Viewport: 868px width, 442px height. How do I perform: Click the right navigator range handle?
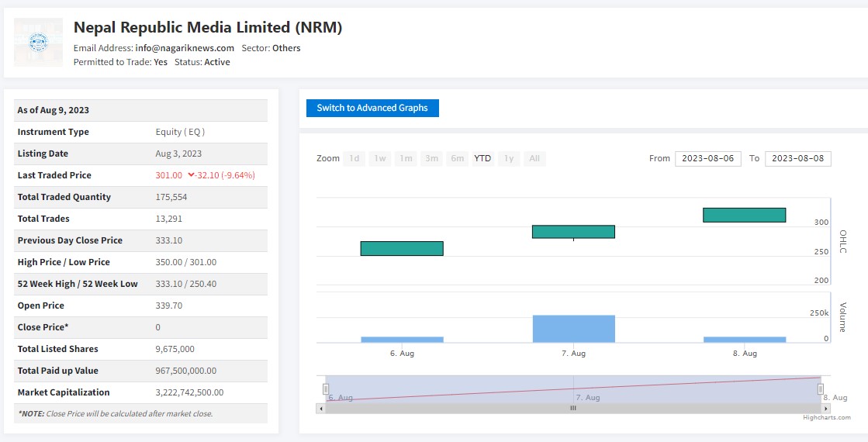tap(821, 388)
